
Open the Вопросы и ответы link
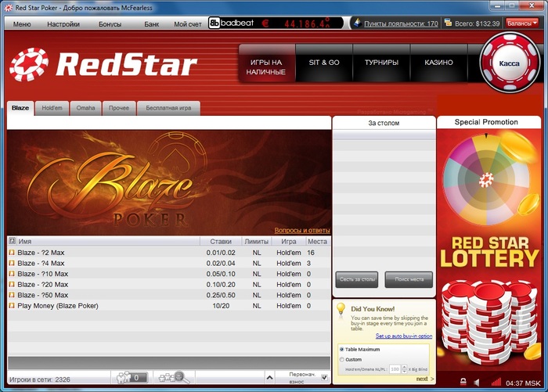tap(302, 231)
